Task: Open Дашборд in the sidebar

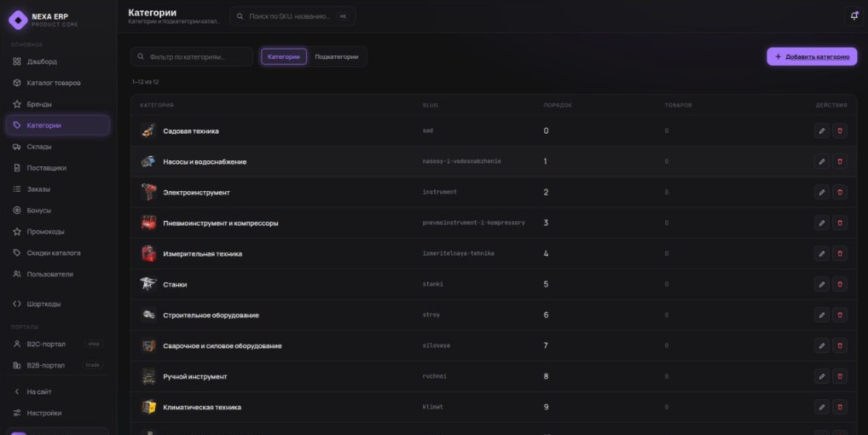Action: click(58, 61)
